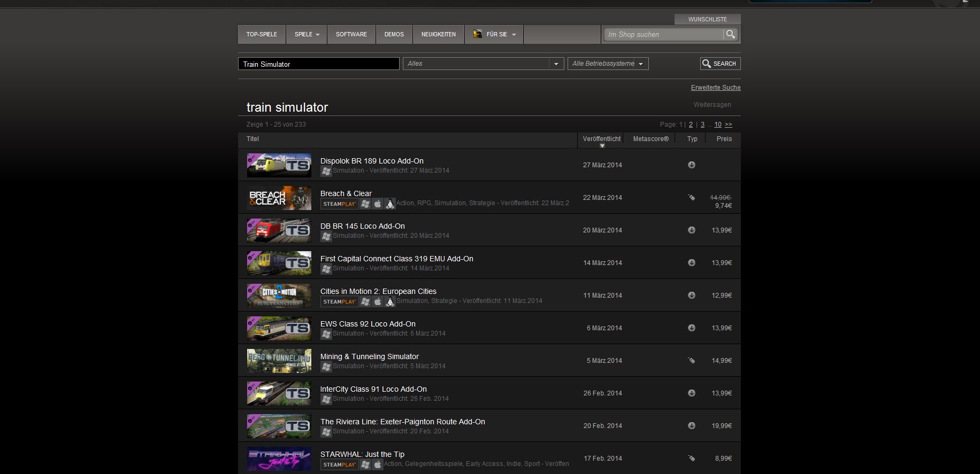This screenshot has height=474, width=980.
Task: Click the avatar icon beside FÜR SIE
Action: pos(477,34)
